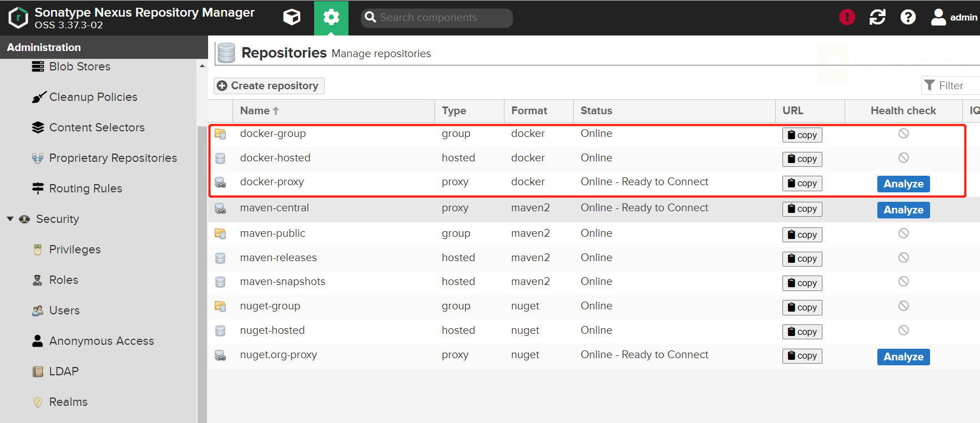The width and height of the screenshot is (980, 423).
Task: Click the maven-public group folder icon
Action: pos(220,233)
